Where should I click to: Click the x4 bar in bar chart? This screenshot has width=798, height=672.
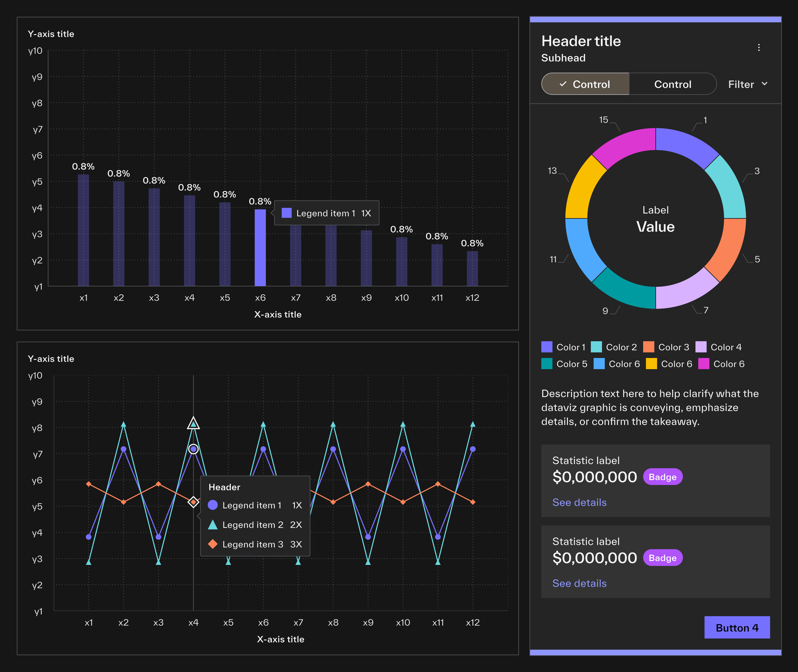click(190, 241)
